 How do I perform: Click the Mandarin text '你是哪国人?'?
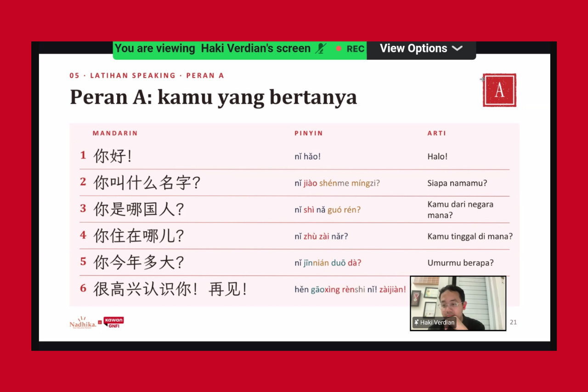[139, 209]
